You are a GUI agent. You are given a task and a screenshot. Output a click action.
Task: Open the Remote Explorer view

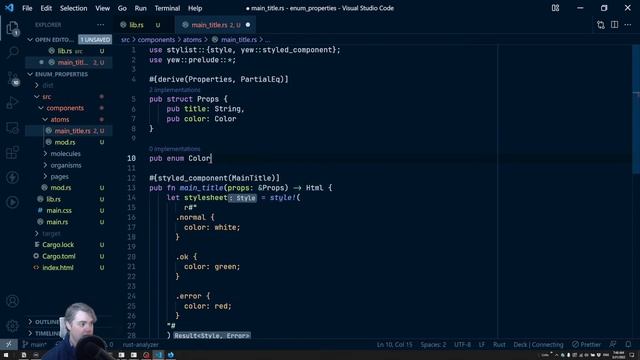[x=12, y=128]
